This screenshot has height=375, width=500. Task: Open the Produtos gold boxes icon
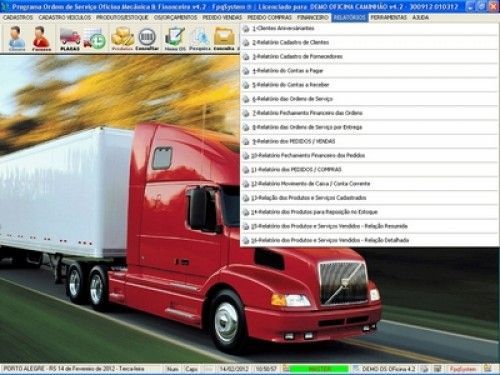122,38
